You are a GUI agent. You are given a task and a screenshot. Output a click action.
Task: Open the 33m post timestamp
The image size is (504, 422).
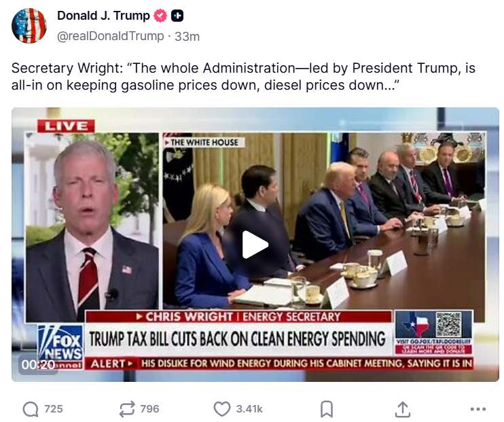187,36
